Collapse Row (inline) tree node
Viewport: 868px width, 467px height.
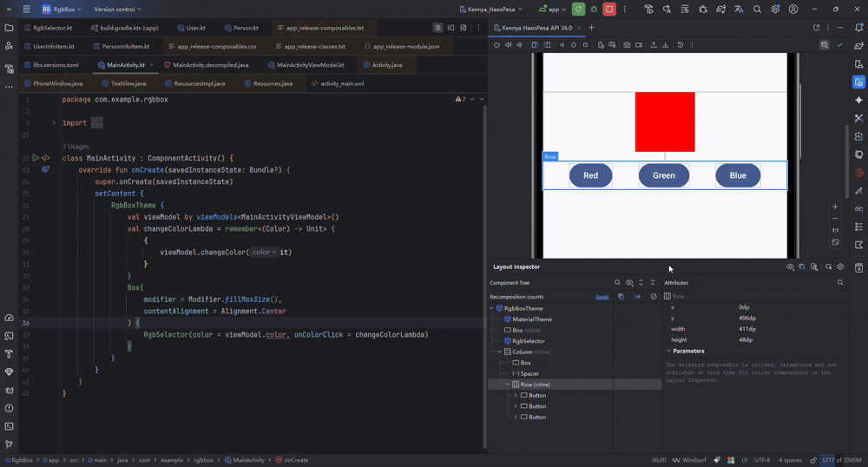tap(508, 385)
